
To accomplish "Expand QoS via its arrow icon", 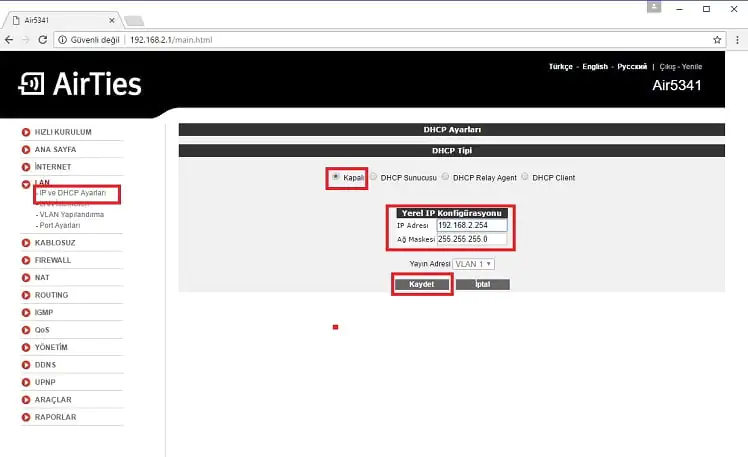I will pyautogui.click(x=26, y=330).
